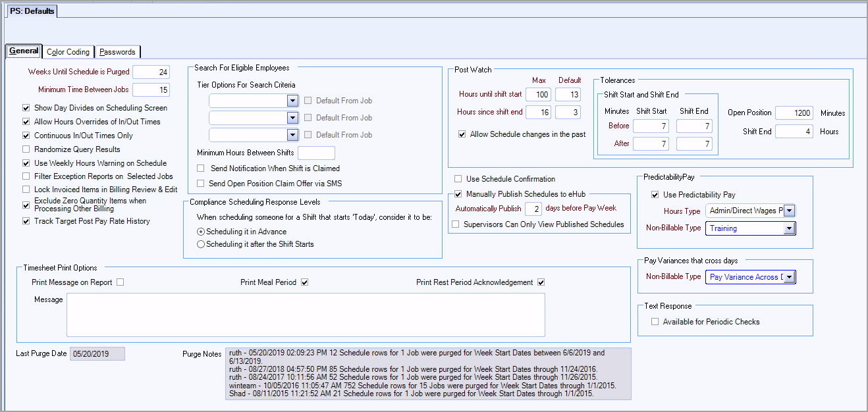The height and width of the screenshot is (412, 868).
Task: Open the Passwords tab
Action: pos(117,52)
